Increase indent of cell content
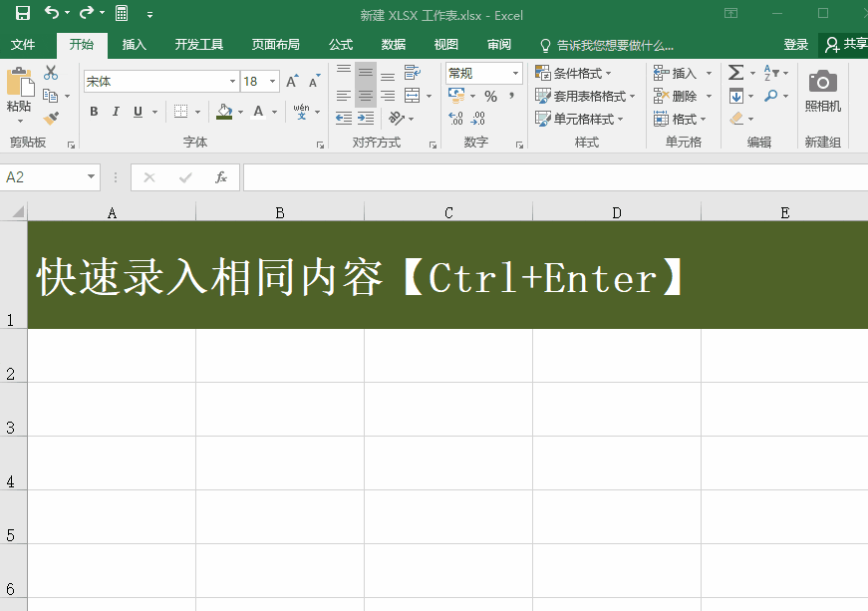Image resolution: width=868 pixels, height=611 pixels. [366, 118]
